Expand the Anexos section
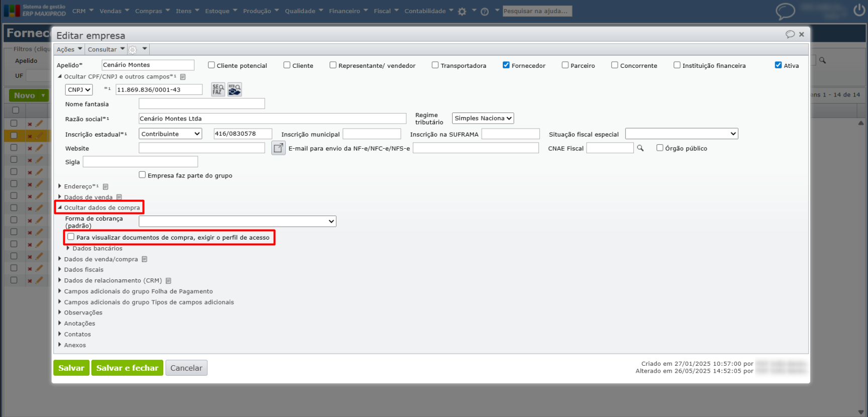 tap(72, 346)
